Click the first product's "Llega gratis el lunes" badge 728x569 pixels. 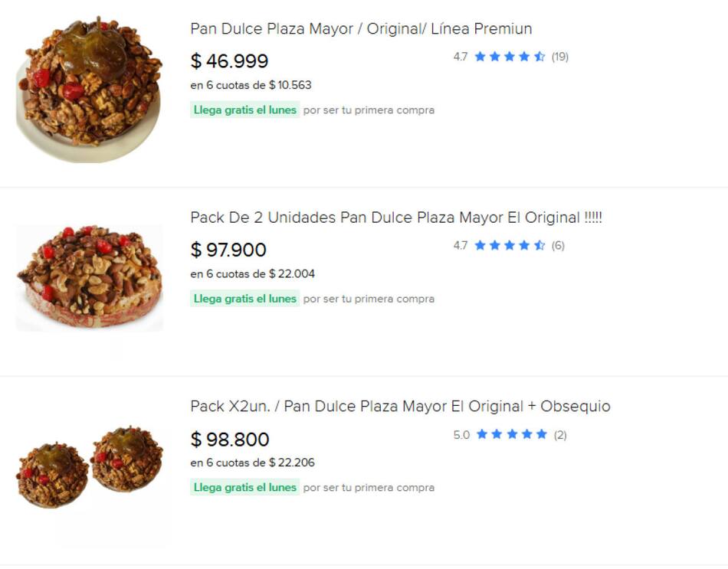click(244, 110)
